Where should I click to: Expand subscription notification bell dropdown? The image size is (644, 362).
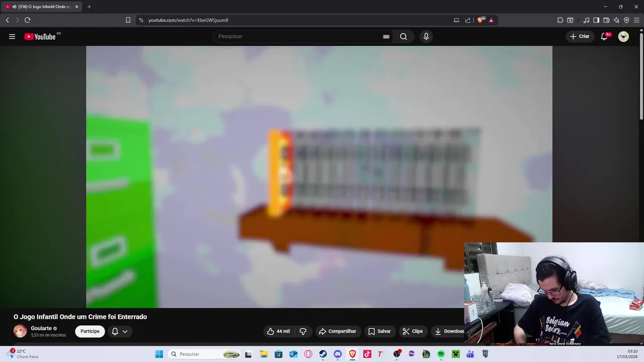point(120,331)
